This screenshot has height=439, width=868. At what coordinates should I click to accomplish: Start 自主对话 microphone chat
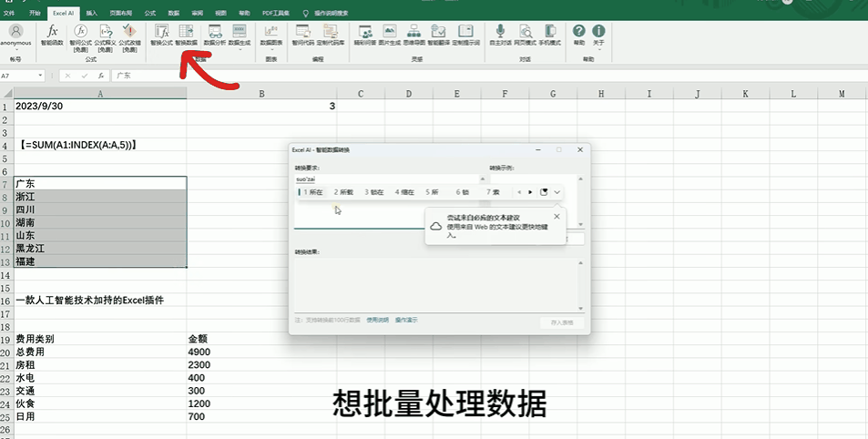500,31
